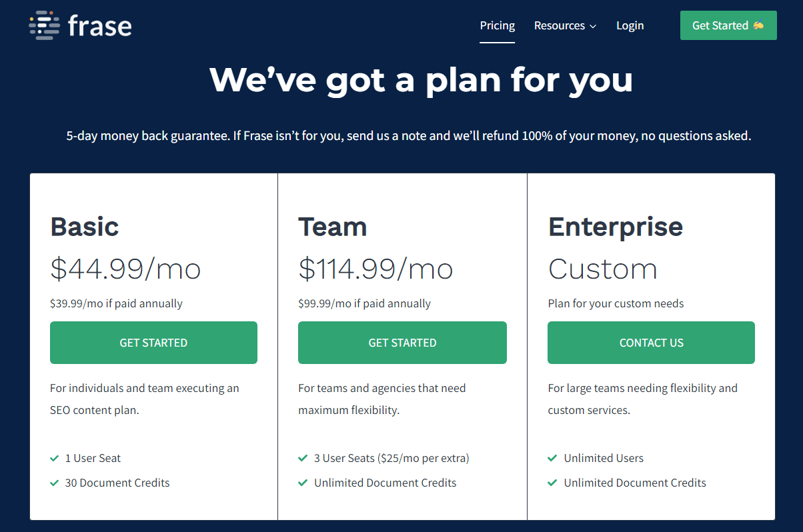Click the Team plan Unlimited Document Credits checkmark
This screenshot has width=803, height=532.
[x=303, y=483]
